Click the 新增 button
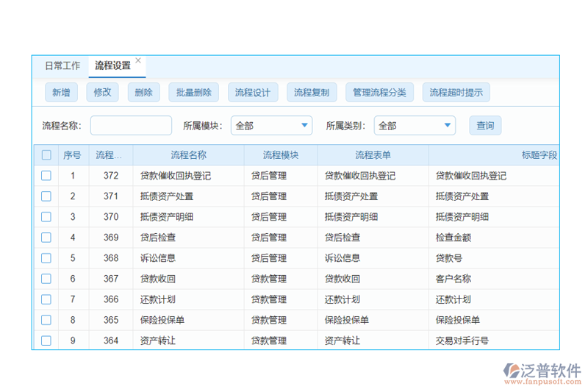 pyautogui.click(x=61, y=92)
